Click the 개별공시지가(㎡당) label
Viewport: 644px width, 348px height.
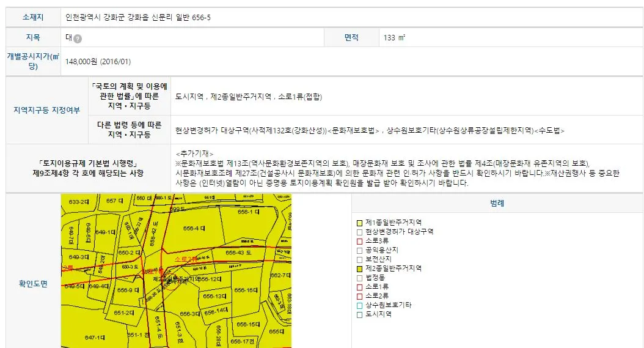(x=33, y=61)
